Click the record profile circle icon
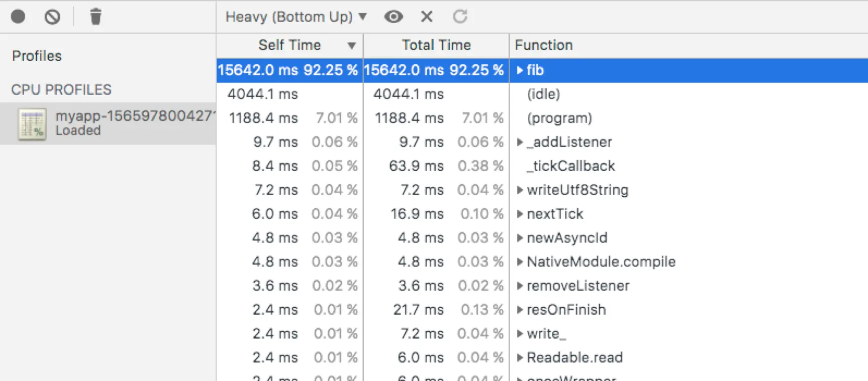868x381 pixels. click(18, 17)
